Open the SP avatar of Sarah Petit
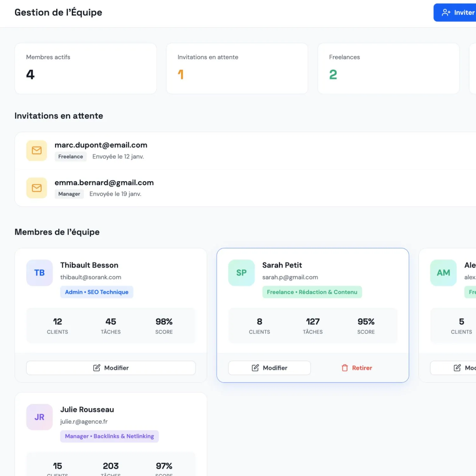Viewport: 476px width, 476px height. pos(241,273)
